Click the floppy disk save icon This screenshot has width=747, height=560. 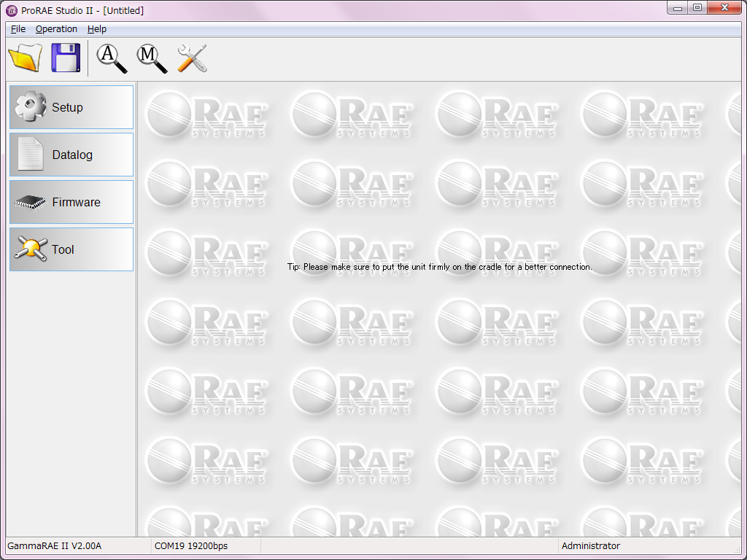coord(66,58)
